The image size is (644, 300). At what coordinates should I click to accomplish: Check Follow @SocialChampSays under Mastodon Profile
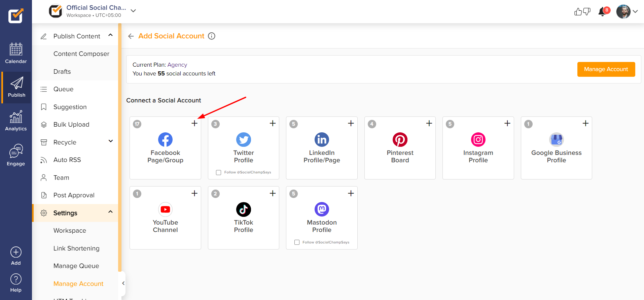tap(297, 242)
